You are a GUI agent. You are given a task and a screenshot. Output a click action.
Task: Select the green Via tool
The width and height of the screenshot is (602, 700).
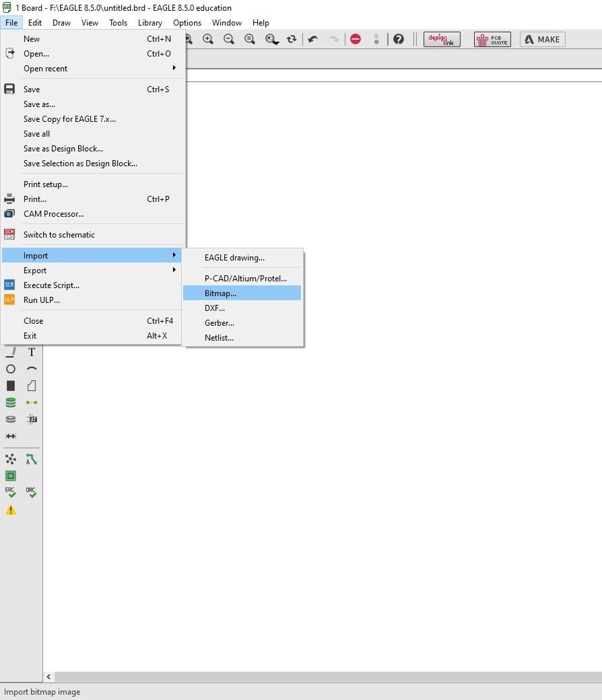coord(11,403)
